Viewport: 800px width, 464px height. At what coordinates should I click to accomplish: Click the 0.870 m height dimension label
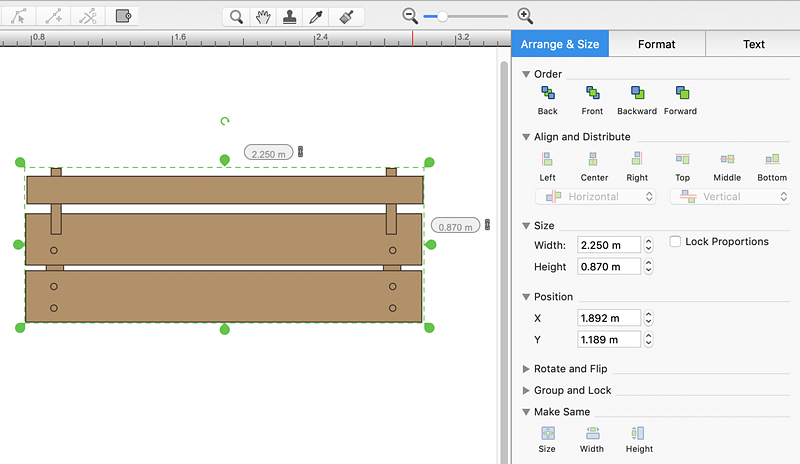[x=456, y=226]
